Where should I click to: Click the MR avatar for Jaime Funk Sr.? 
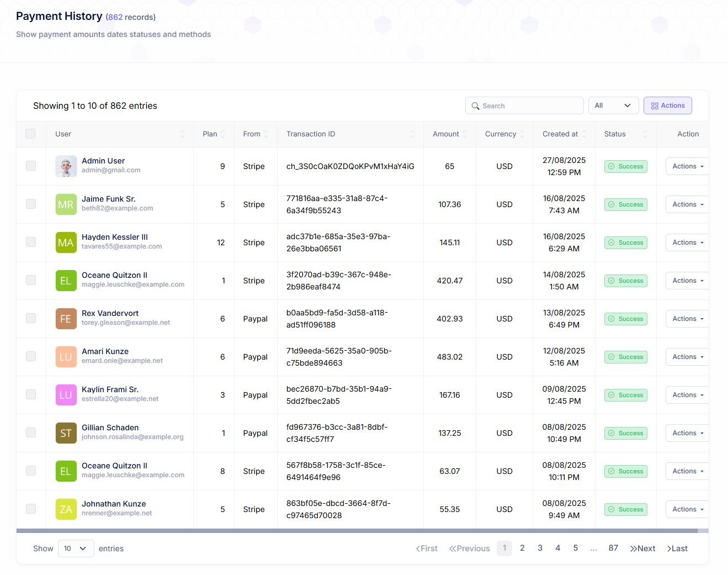pyautogui.click(x=66, y=204)
